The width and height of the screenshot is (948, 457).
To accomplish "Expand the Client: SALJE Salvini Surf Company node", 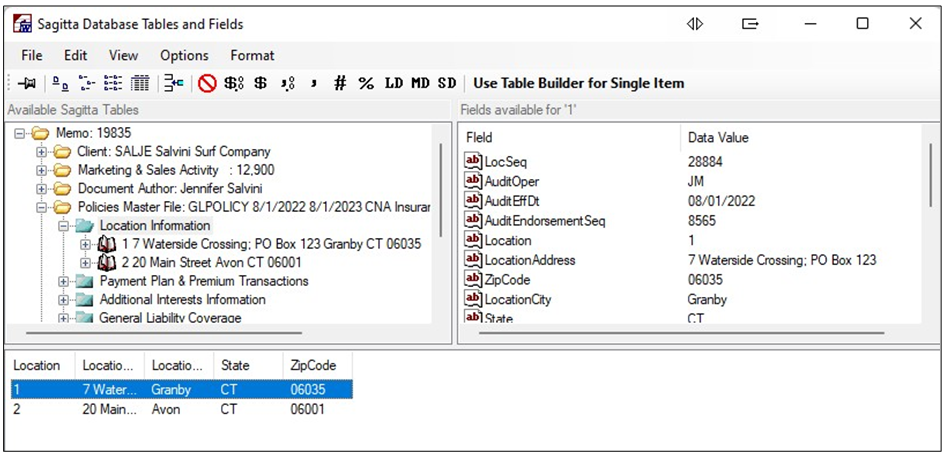I will coord(41,152).
